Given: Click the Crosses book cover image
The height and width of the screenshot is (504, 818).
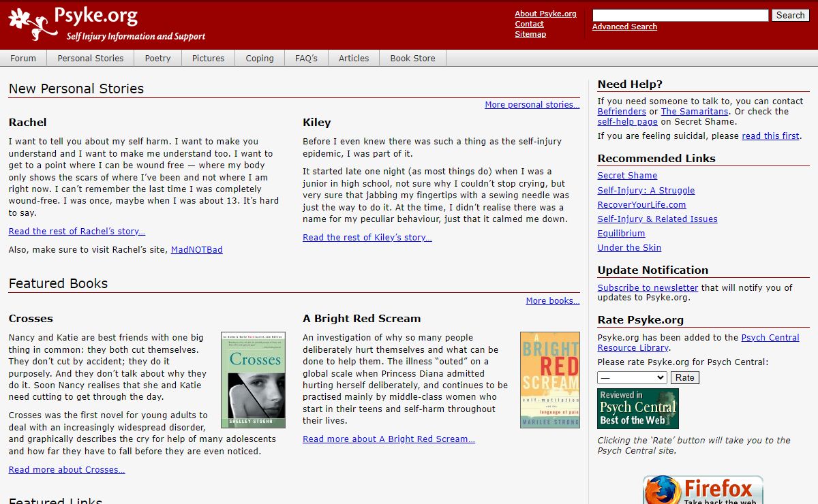Looking at the screenshot, I should (x=253, y=380).
